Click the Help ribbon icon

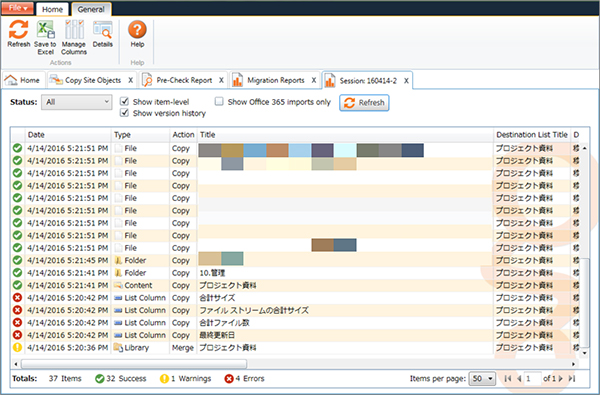[137, 34]
